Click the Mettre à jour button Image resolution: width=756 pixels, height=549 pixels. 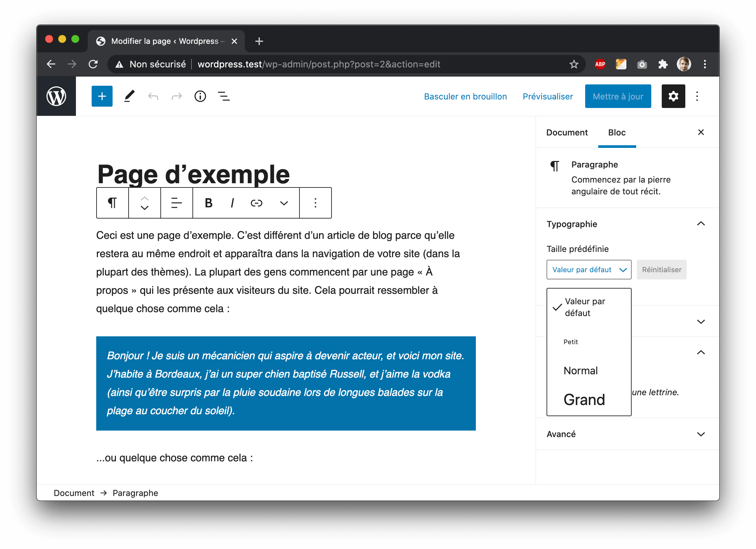[x=618, y=96]
